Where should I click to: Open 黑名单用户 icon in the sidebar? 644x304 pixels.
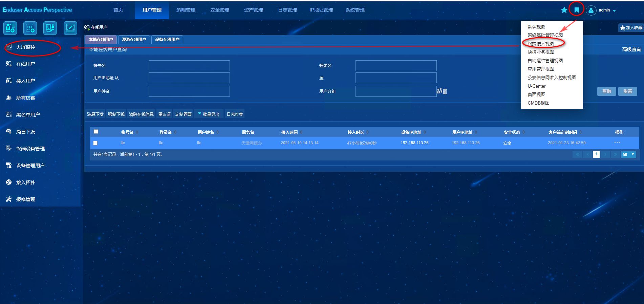click(x=9, y=114)
